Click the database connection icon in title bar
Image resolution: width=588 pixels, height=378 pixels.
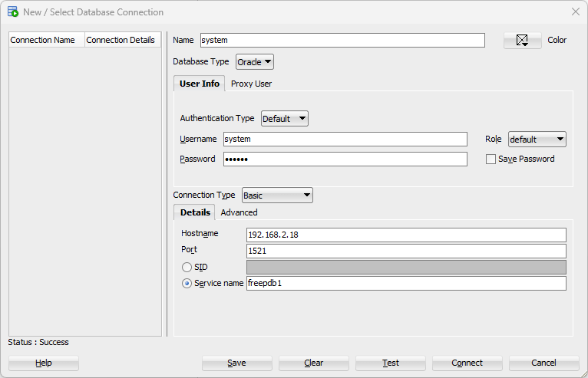(13, 12)
